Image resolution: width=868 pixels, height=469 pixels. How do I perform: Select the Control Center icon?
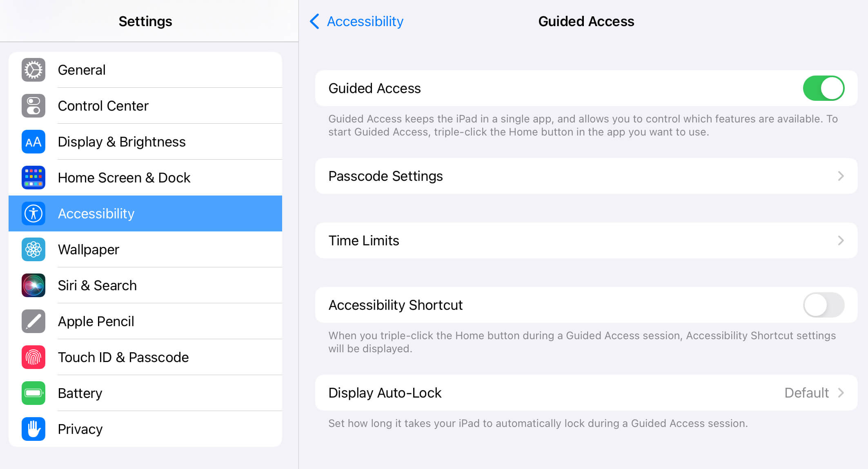(x=33, y=106)
